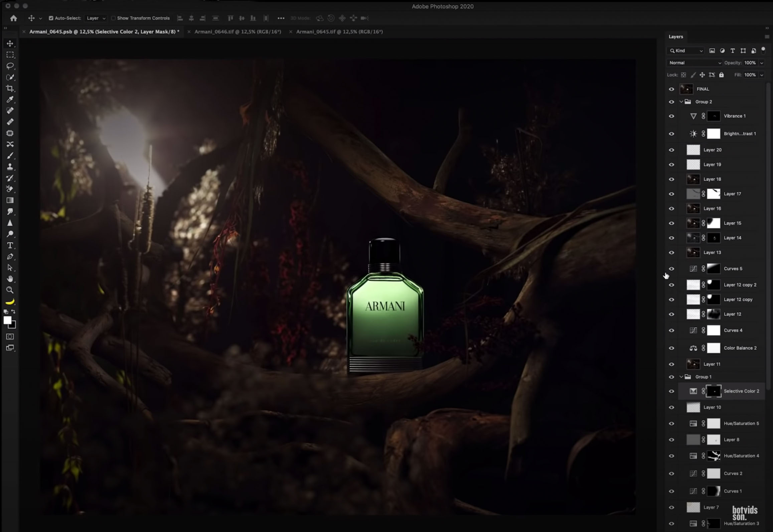Screen dimensions: 773x532
Task: Collapse the Group 2 folder
Action: (x=681, y=102)
